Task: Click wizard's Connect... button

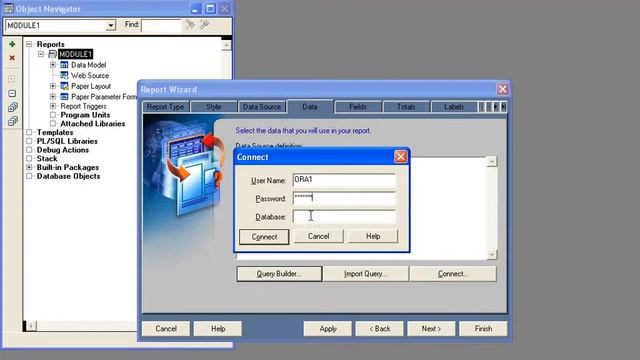Action: 453,273
